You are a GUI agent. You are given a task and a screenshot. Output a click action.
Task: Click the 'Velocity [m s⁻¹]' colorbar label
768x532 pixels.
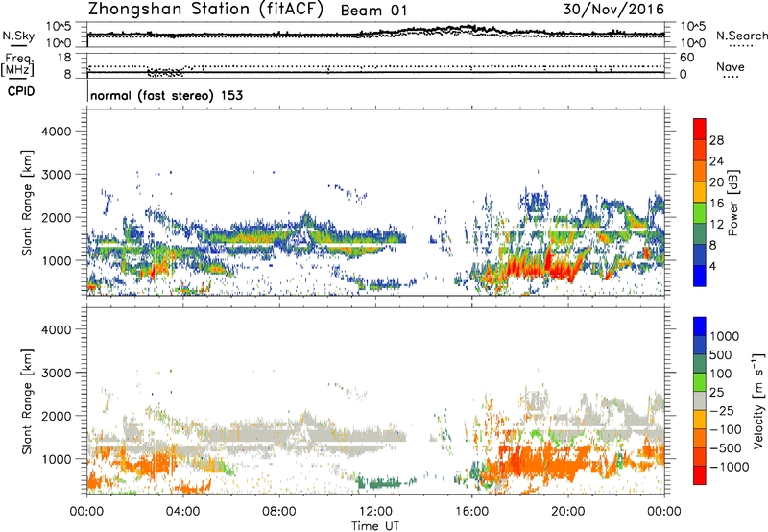point(758,400)
